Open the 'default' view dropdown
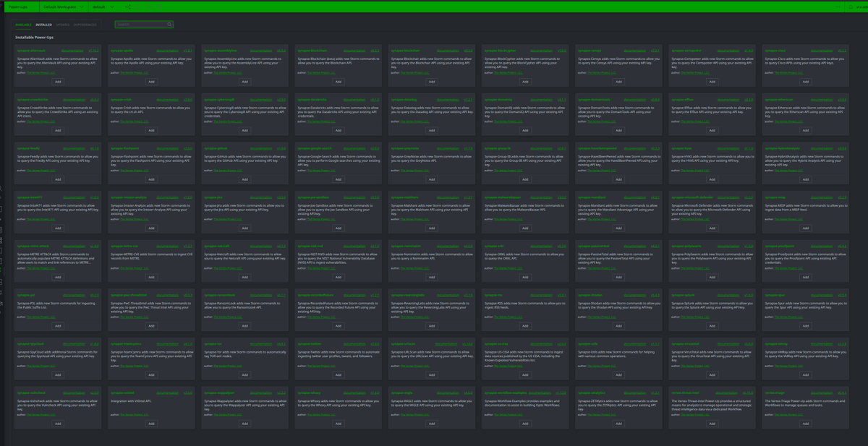 (x=103, y=7)
